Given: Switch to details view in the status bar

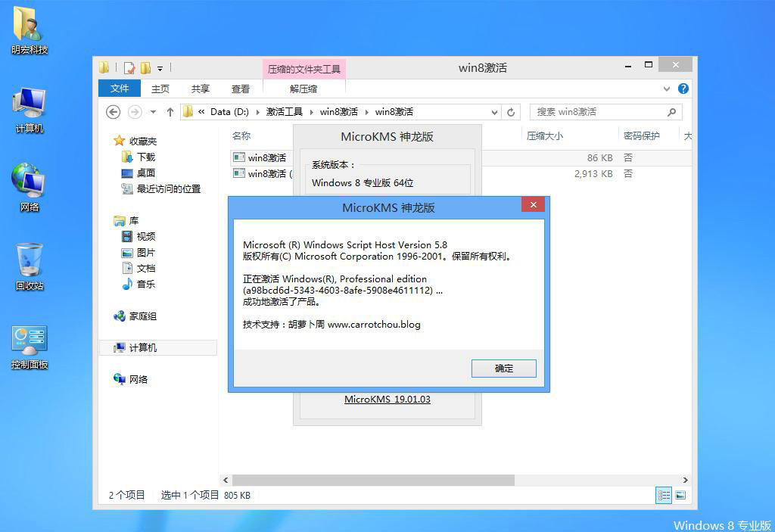Looking at the screenshot, I should click(663, 495).
